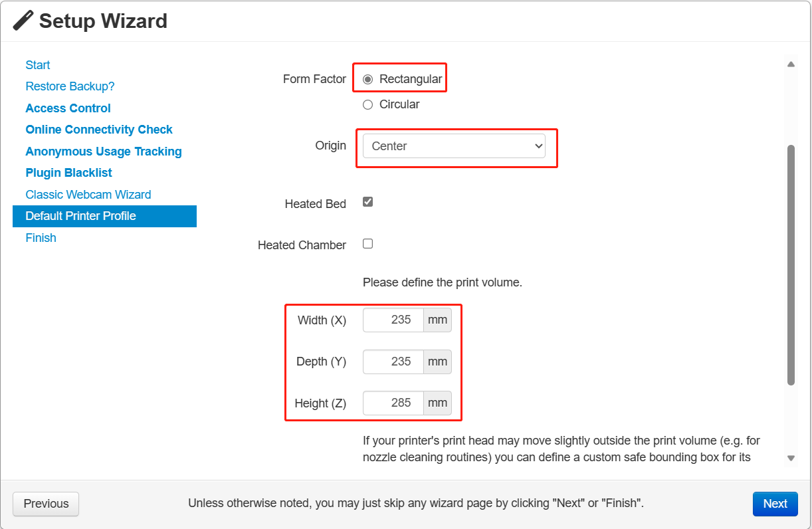Click the Depth (Y) input field
The width and height of the screenshot is (812, 529).
[x=393, y=362]
